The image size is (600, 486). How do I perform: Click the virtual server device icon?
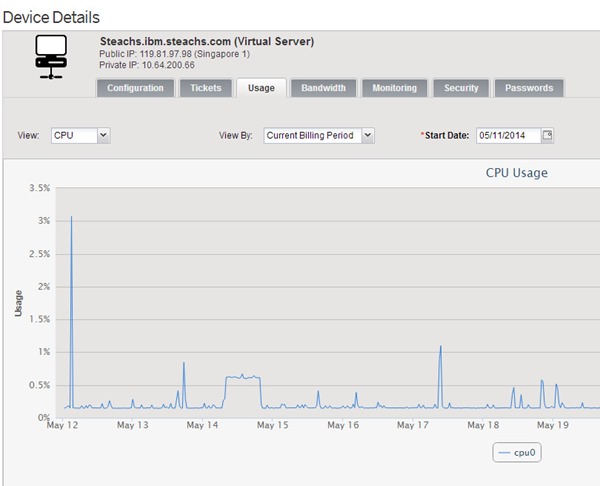(51, 57)
